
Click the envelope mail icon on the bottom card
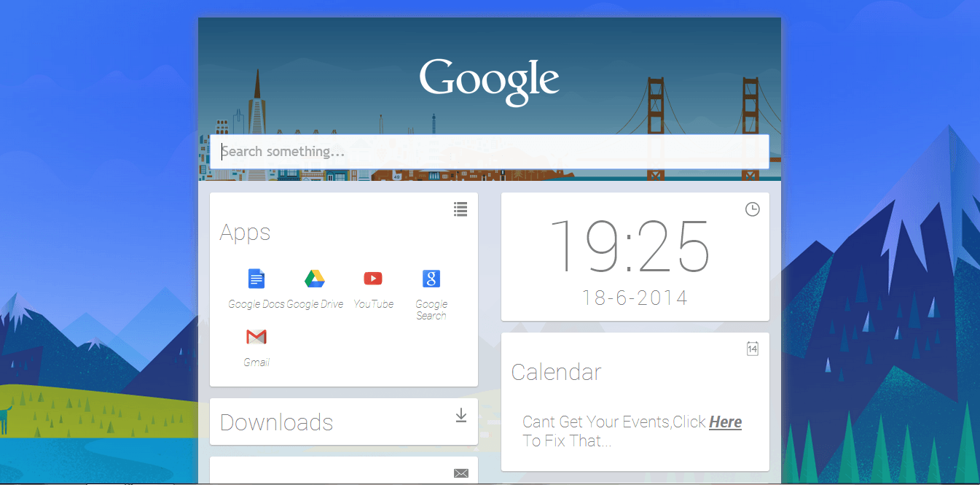[x=460, y=473]
